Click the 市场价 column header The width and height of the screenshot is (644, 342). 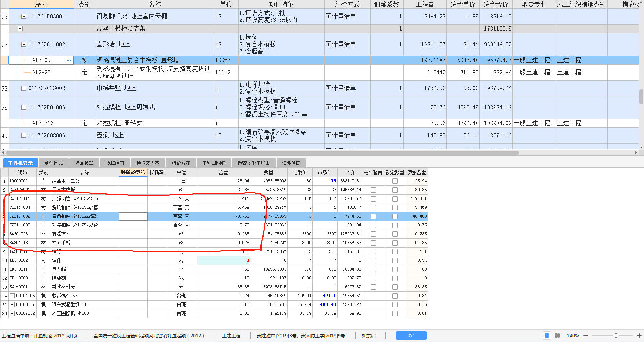325,173
